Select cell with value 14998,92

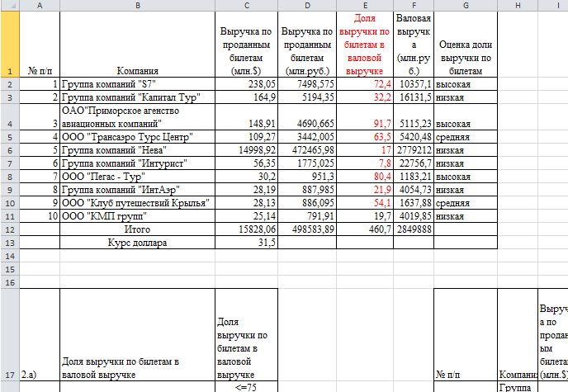[x=247, y=150]
